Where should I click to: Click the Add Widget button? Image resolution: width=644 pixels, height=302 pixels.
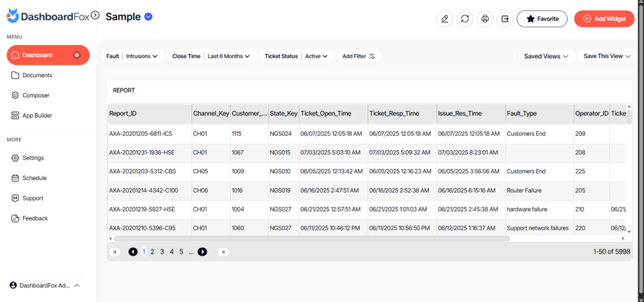pyautogui.click(x=604, y=19)
